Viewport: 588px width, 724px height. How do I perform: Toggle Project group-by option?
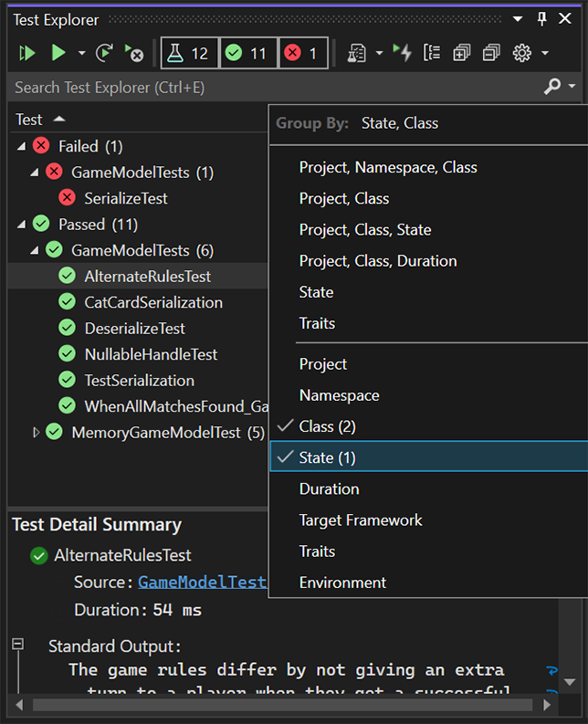(323, 364)
